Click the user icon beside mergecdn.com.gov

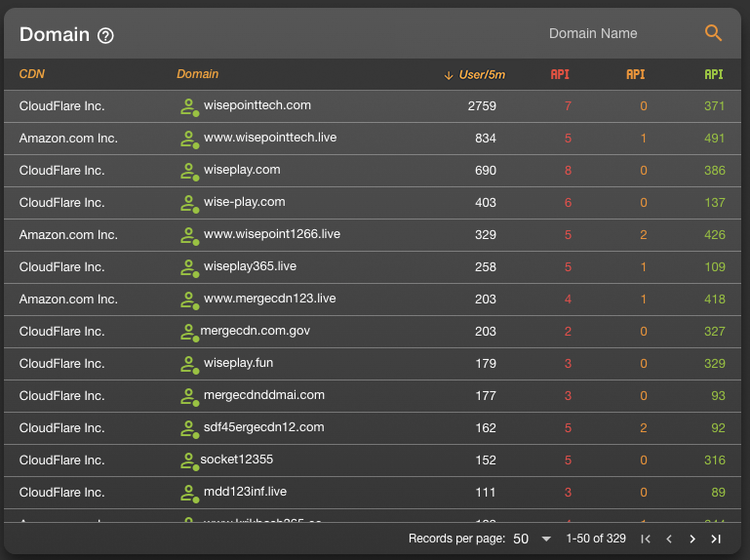pos(189,332)
